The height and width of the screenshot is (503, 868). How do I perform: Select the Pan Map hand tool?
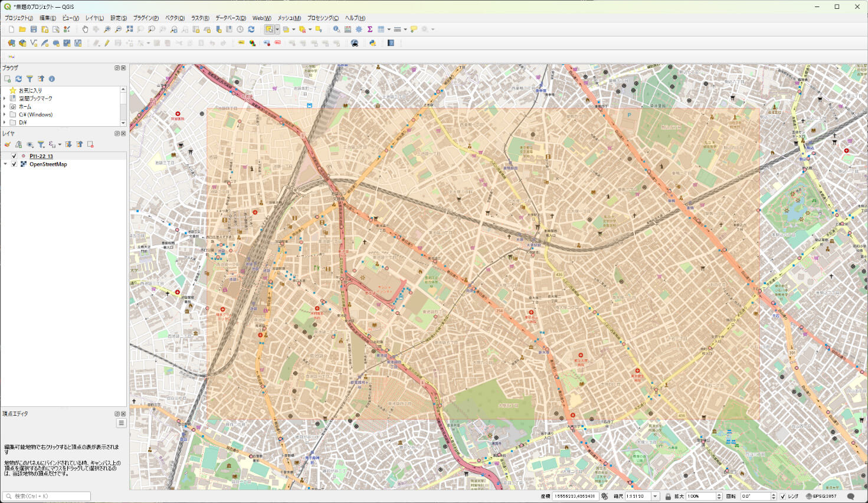click(85, 29)
